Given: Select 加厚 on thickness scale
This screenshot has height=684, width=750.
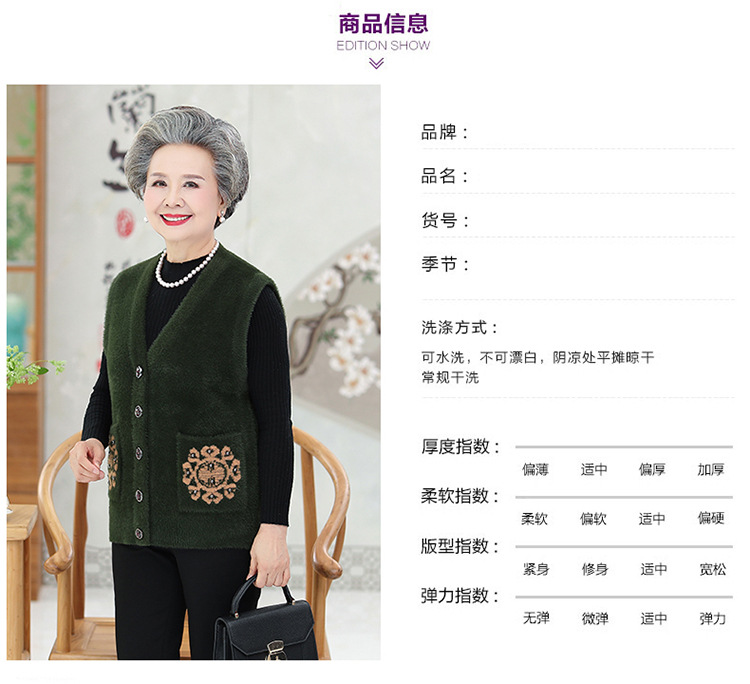Looking at the screenshot, I should 711,470.
